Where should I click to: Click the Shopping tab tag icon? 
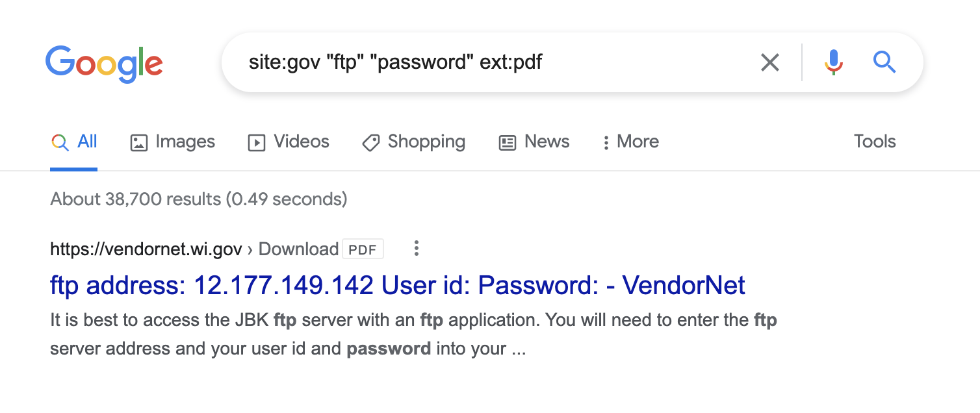371,142
